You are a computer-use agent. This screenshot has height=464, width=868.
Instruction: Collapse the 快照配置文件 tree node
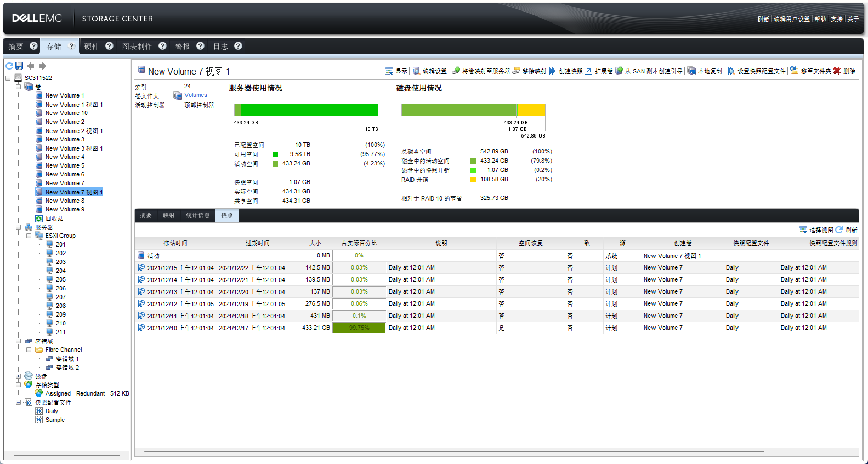coord(18,402)
